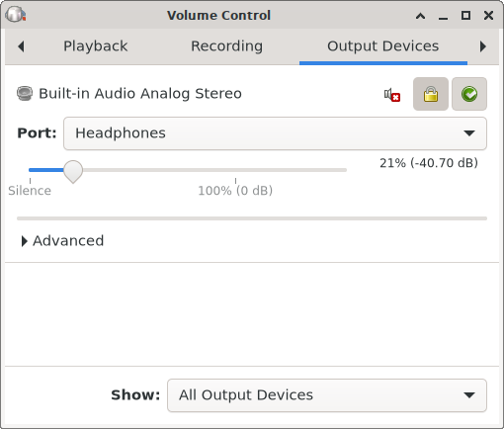Click the volume slider handle at 21%
Image resolution: width=504 pixels, height=429 pixels.
(73, 171)
